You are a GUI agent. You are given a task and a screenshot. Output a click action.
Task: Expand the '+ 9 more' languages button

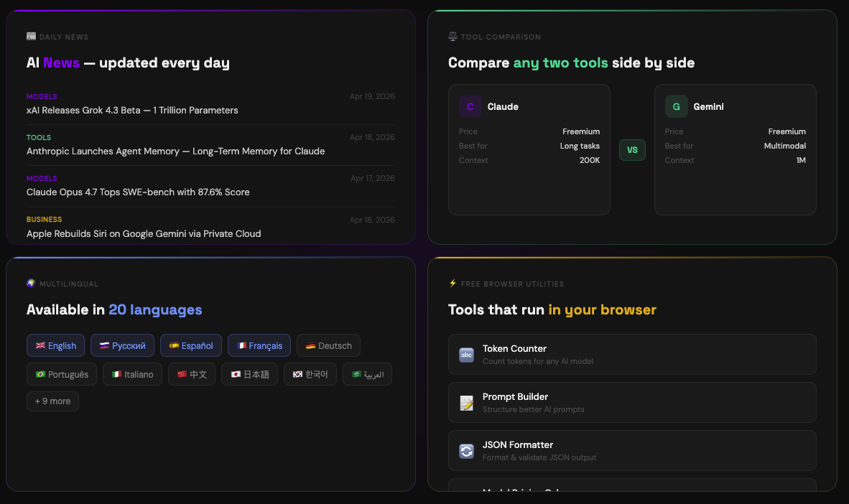[x=52, y=401]
